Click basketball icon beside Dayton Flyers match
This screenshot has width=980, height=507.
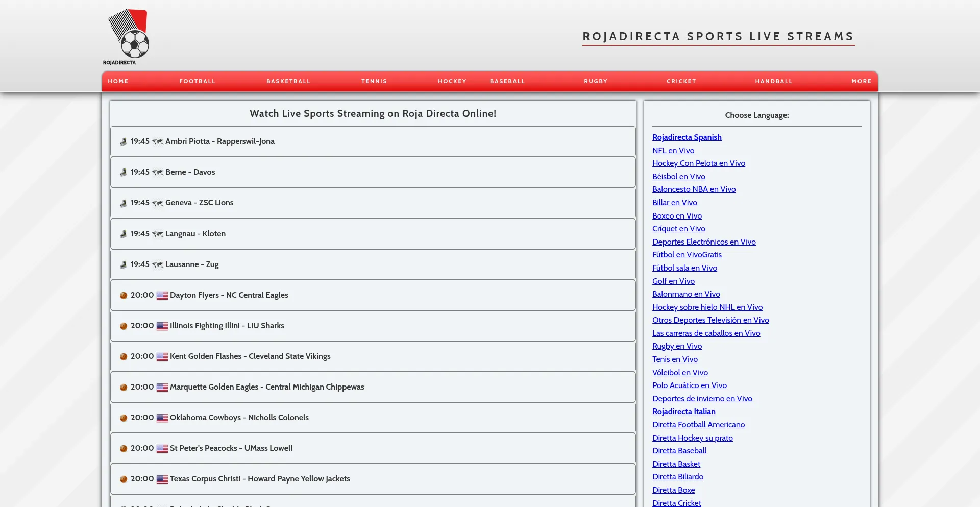tap(124, 296)
